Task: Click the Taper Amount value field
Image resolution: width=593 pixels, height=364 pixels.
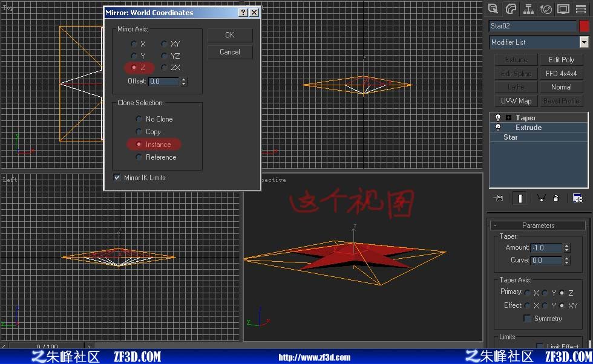Action: [x=546, y=247]
